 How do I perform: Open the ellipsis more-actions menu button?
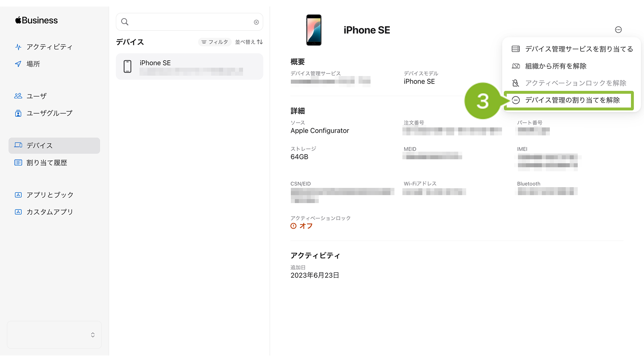click(x=618, y=30)
